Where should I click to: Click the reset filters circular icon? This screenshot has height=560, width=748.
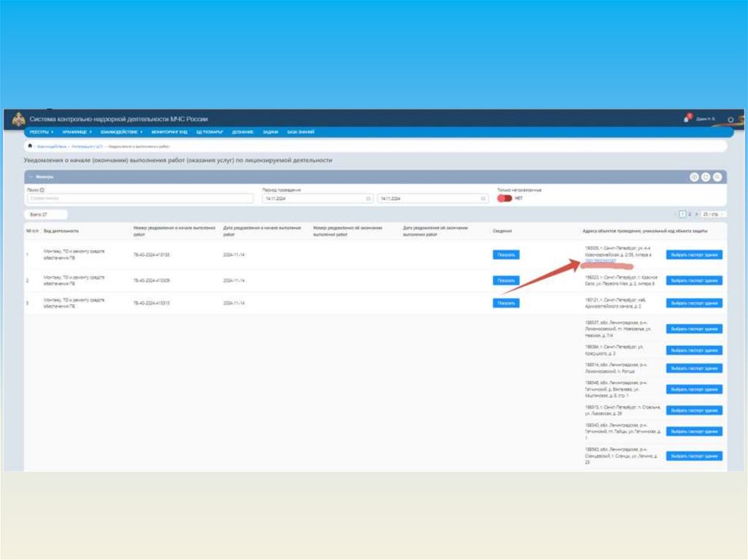tap(706, 177)
